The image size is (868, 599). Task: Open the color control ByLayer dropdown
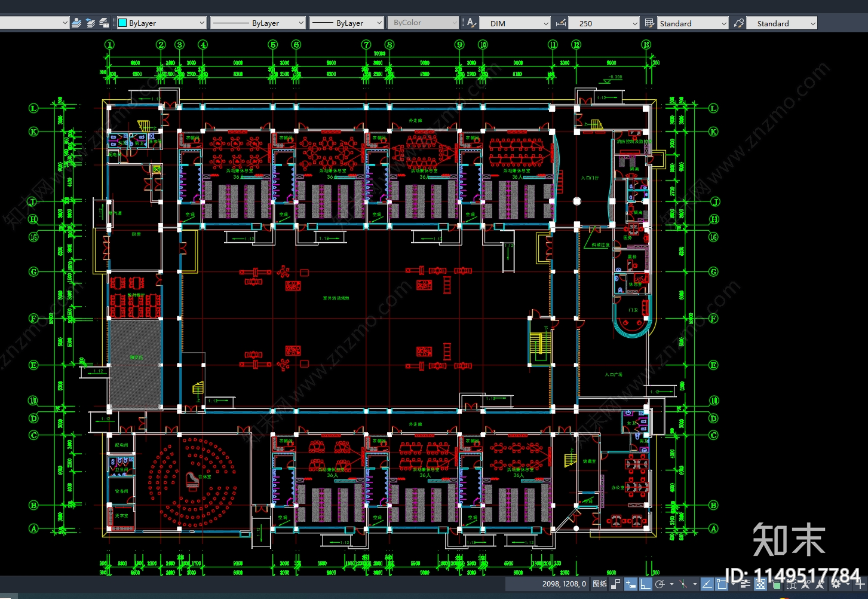161,23
